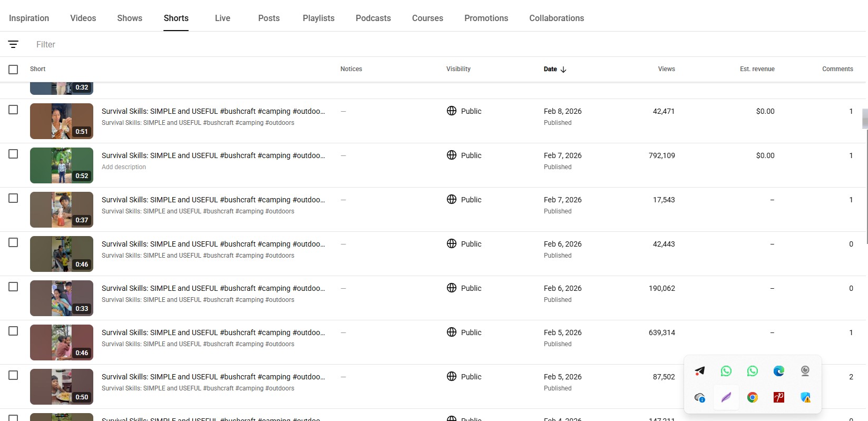Open the thumbnail with 0:52 duration
Image resolution: width=868 pixels, height=421 pixels.
[x=62, y=165]
